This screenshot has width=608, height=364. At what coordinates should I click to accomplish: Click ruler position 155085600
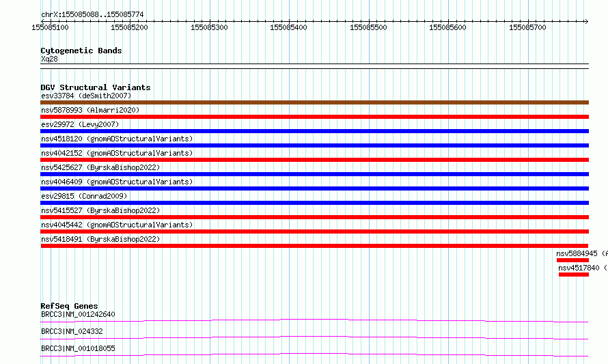pos(447,27)
